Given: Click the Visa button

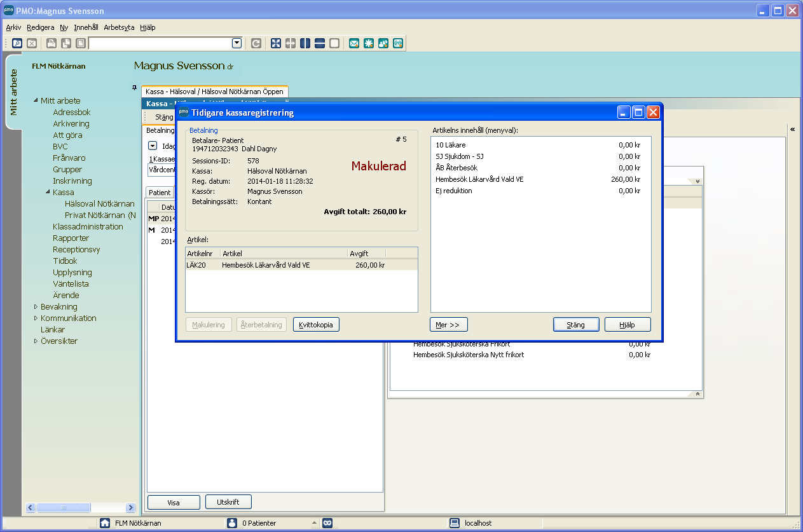Looking at the screenshot, I should (174, 502).
